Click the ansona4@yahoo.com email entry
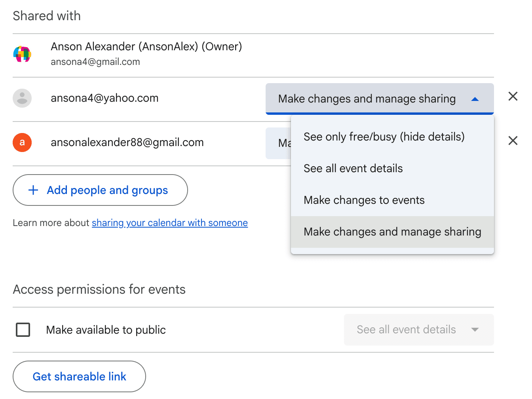Viewport: 532px width, 399px height. pos(104,98)
